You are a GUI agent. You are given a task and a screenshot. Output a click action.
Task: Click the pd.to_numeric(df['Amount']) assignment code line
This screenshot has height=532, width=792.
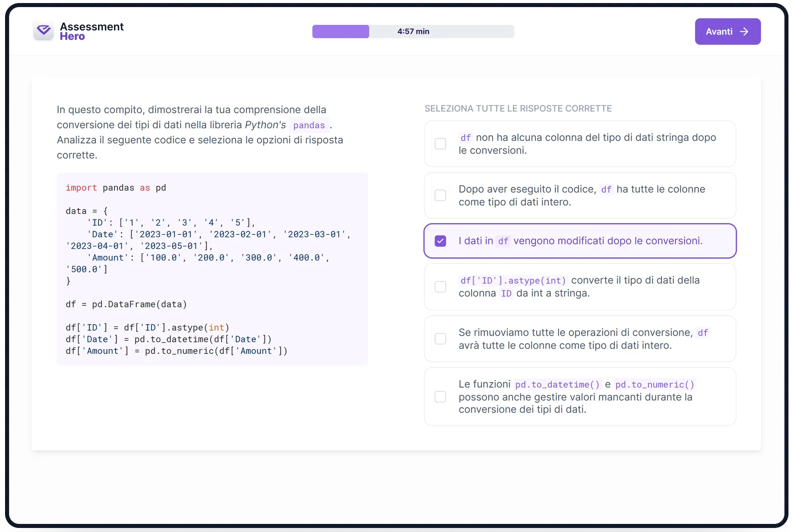177,351
